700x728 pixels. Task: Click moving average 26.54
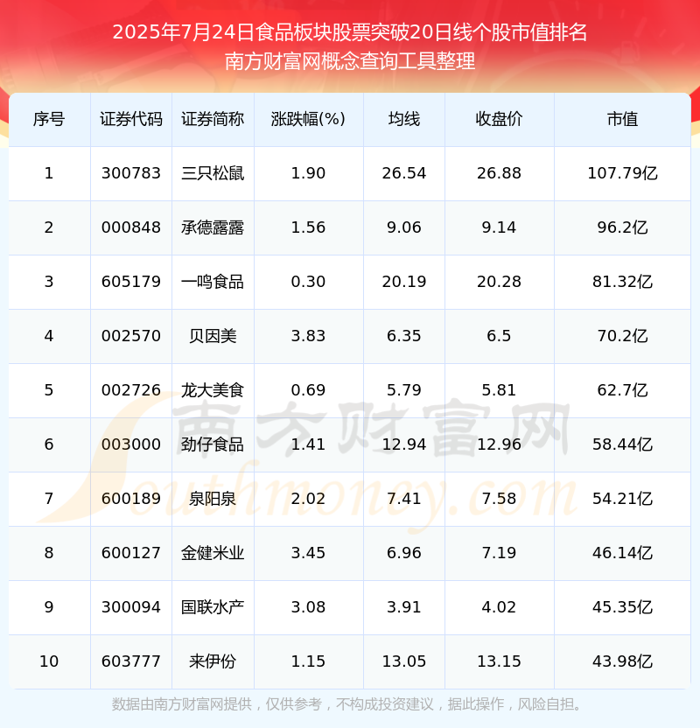[x=404, y=173]
